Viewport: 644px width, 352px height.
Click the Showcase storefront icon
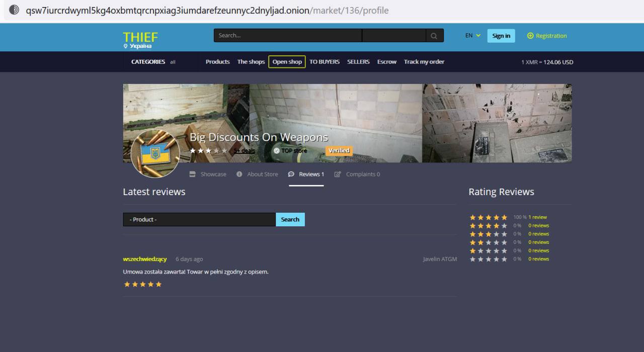click(192, 174)
